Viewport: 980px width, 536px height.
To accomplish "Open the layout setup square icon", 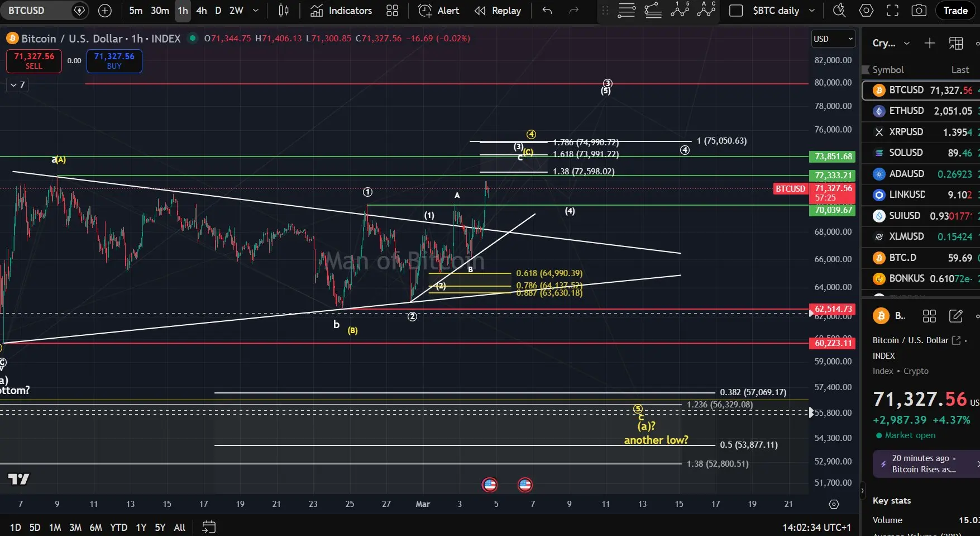I will pos(736,11).
